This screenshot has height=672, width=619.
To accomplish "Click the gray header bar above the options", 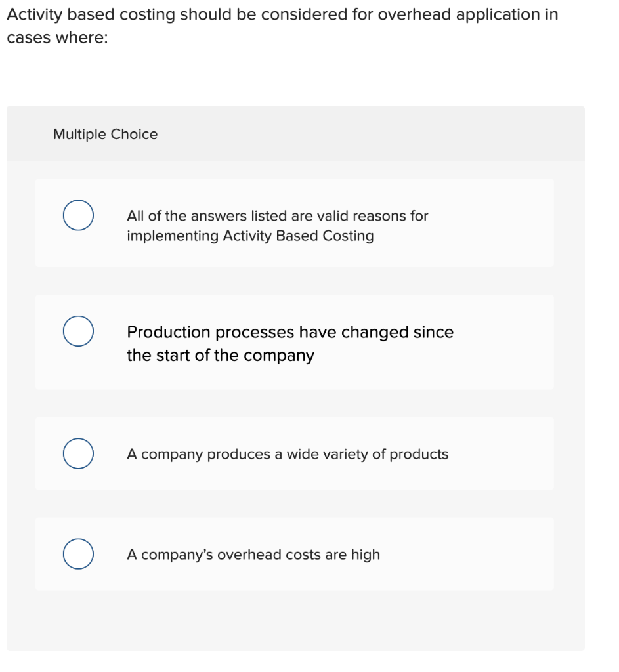I will (x=295, y=134).
